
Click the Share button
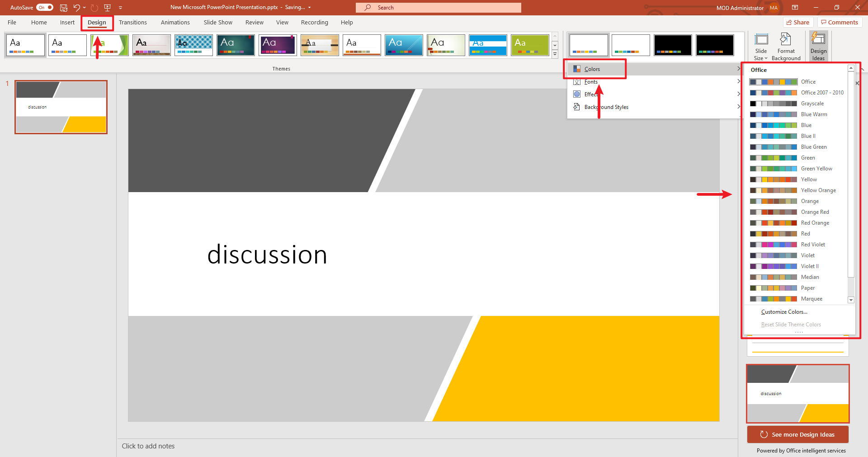pyautogui.click(x=798, y=23)
